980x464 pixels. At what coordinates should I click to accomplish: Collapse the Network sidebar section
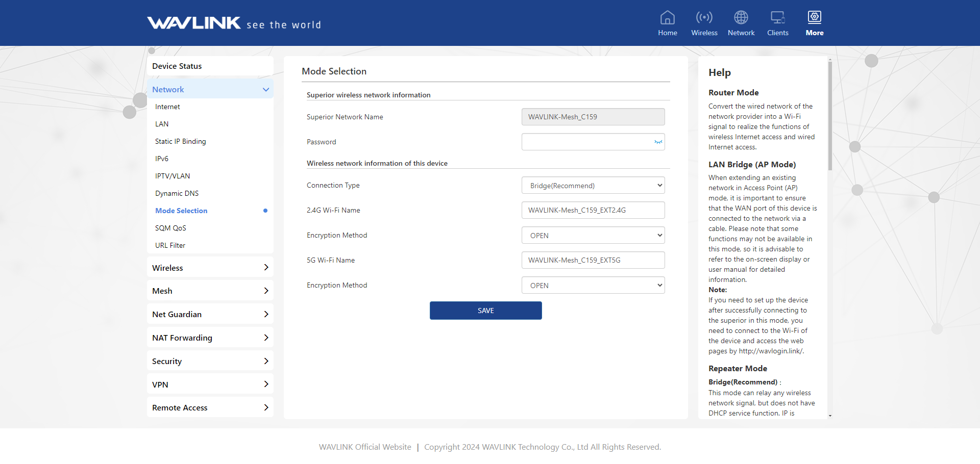click(x=265, y=90)
